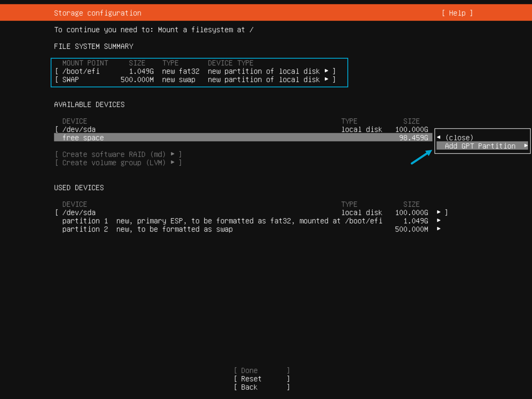This screenshot has width=532, height=399.
Task: Open partition 2 arrow menu
Action: tap(439, 229)
